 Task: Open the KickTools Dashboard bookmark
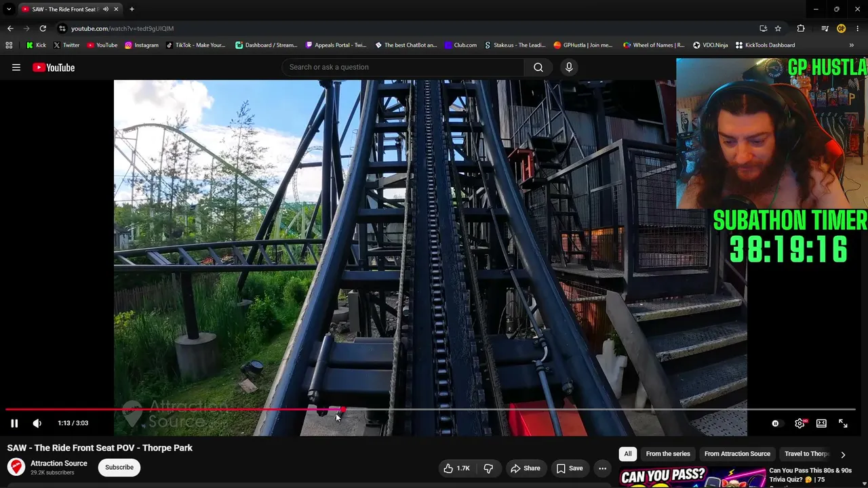click(764, 45)
